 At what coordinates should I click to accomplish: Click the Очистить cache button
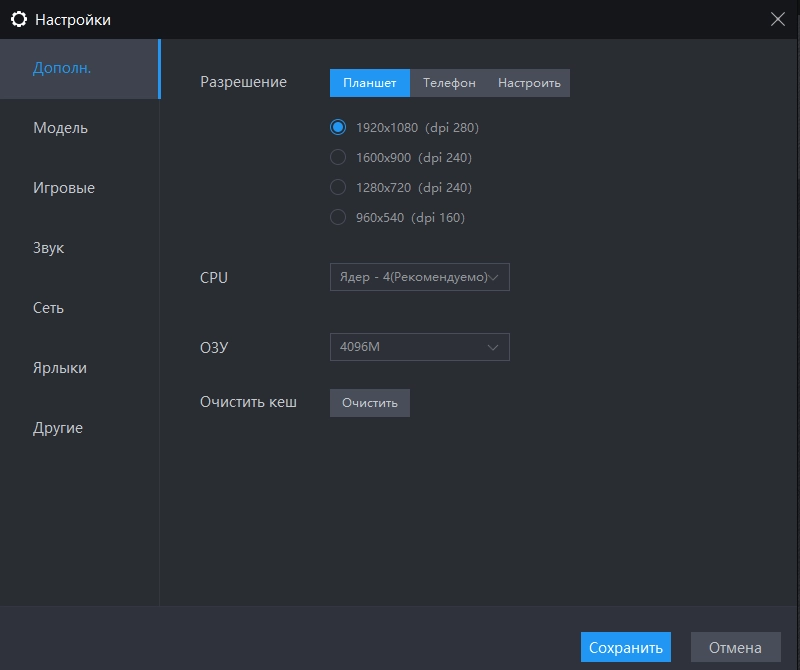pos(369,403)
